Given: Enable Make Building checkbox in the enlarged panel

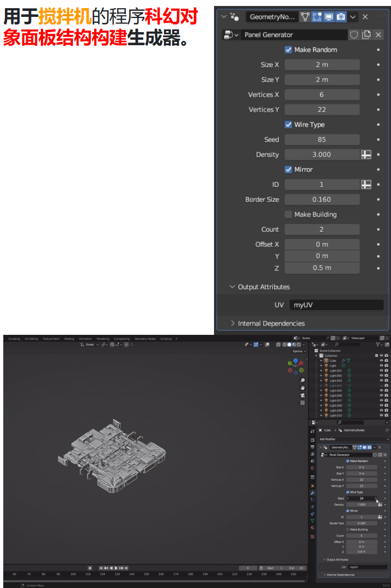Looking at the screenshot, I should click(288, 215).
